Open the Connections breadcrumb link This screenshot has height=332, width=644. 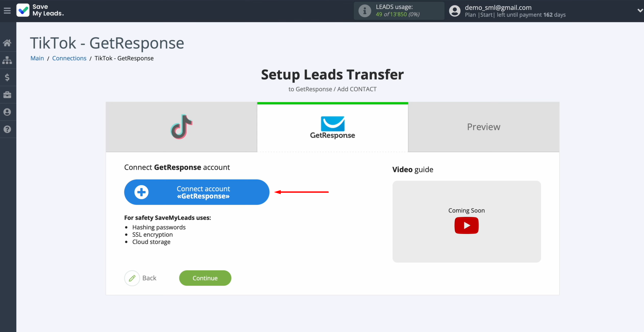[x=69, y=58]
